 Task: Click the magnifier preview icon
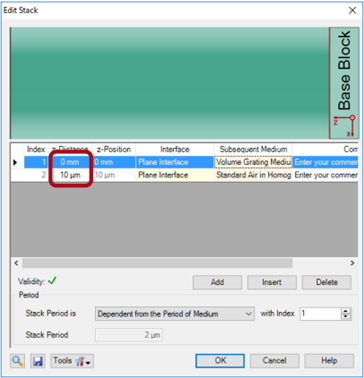click(18, 361)
